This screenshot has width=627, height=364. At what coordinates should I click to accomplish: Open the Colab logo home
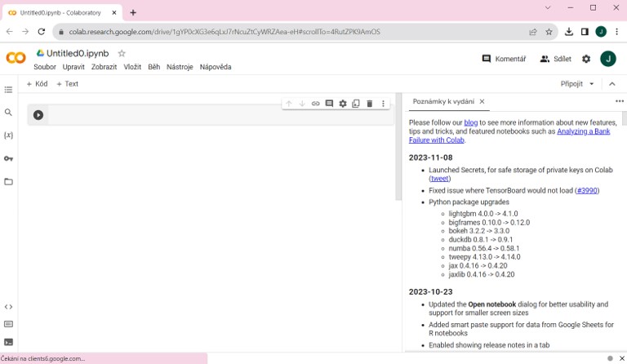coord(16,58)
